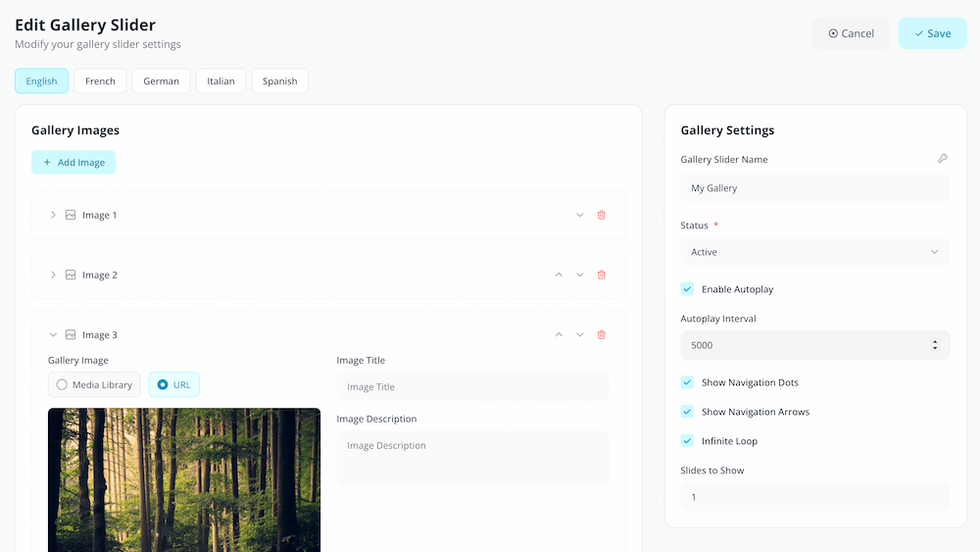Toggle the Show Navigation Arrows checkbox
The height and width of the screenshot is (552, 980).
point(688,412)
